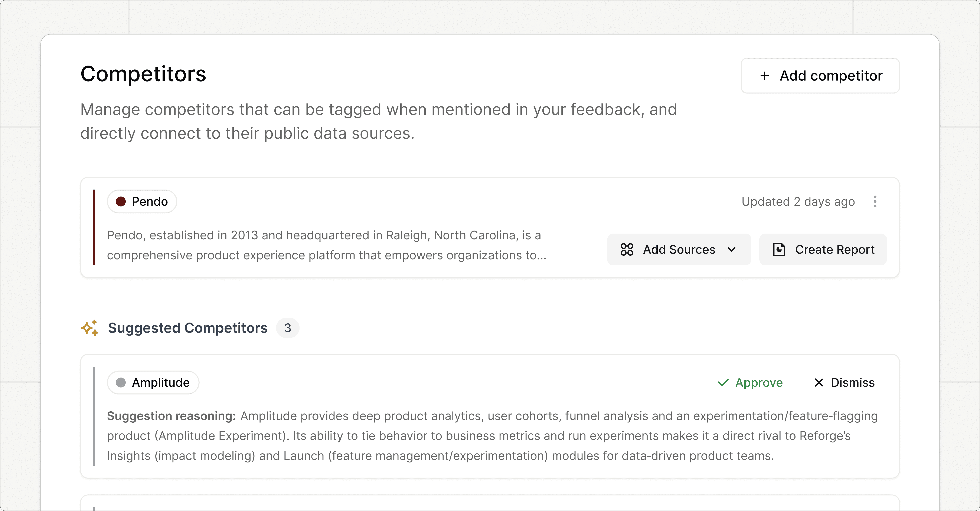The width and height of the screenshot is (980, 511).
Task: Expand the Add Sources dropdown chevron
Action: (731, 249)
